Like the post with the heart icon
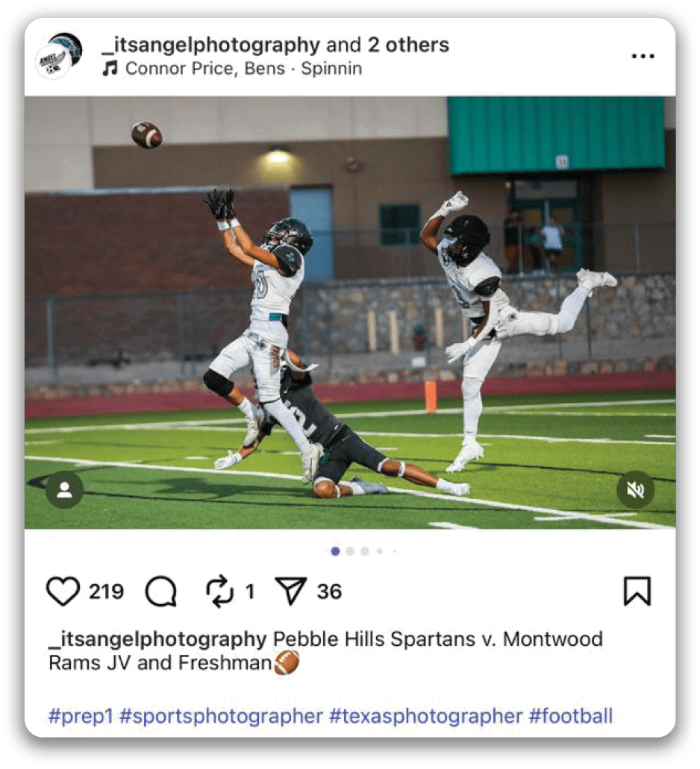Viewport: 700px width, 769px height. coord(63,591)
